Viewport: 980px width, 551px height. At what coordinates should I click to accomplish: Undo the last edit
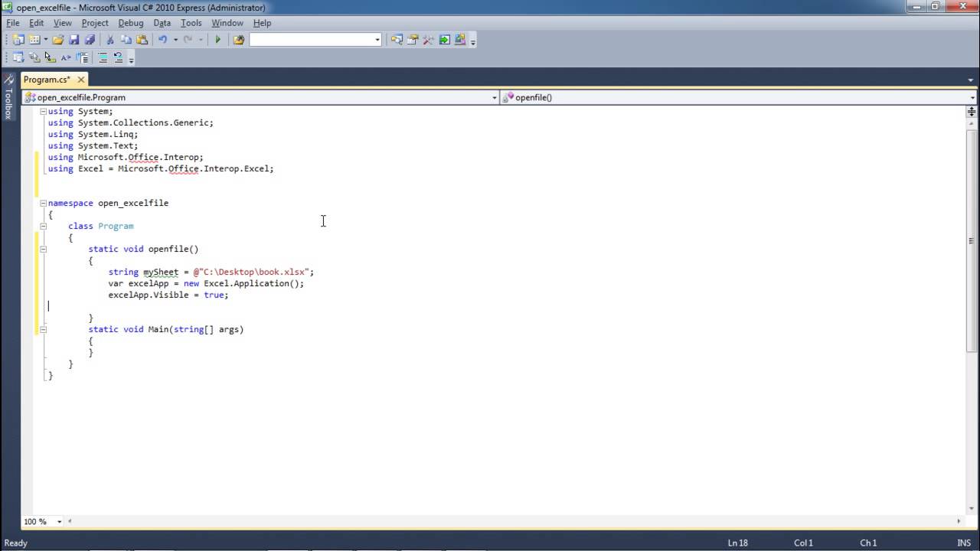pos(162,39)
